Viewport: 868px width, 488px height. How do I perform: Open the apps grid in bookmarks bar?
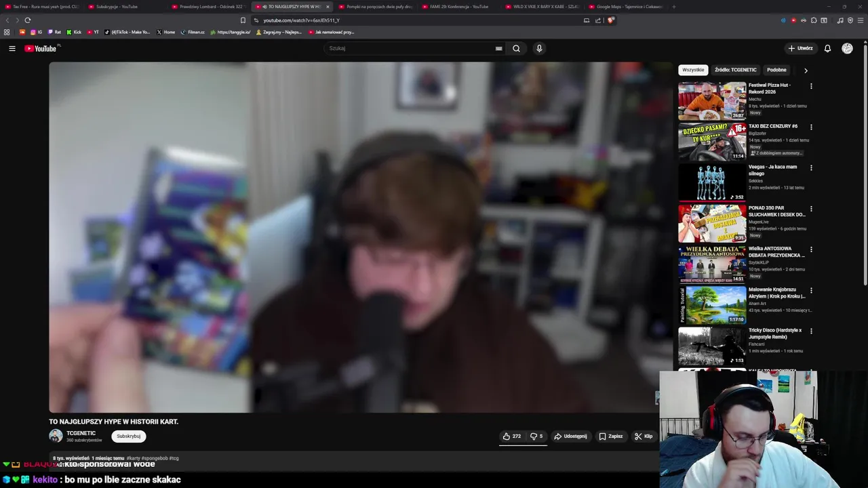click(x=7, y=32)
